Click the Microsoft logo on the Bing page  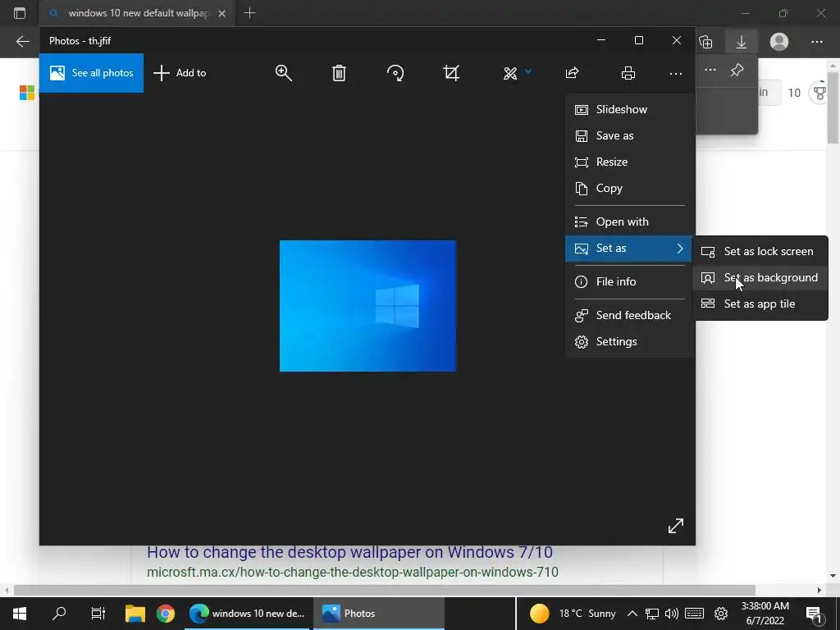[27, 93]
